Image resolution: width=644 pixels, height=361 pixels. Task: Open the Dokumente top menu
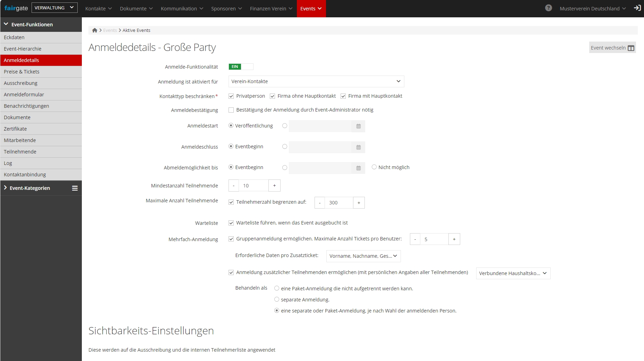(136, 8)
